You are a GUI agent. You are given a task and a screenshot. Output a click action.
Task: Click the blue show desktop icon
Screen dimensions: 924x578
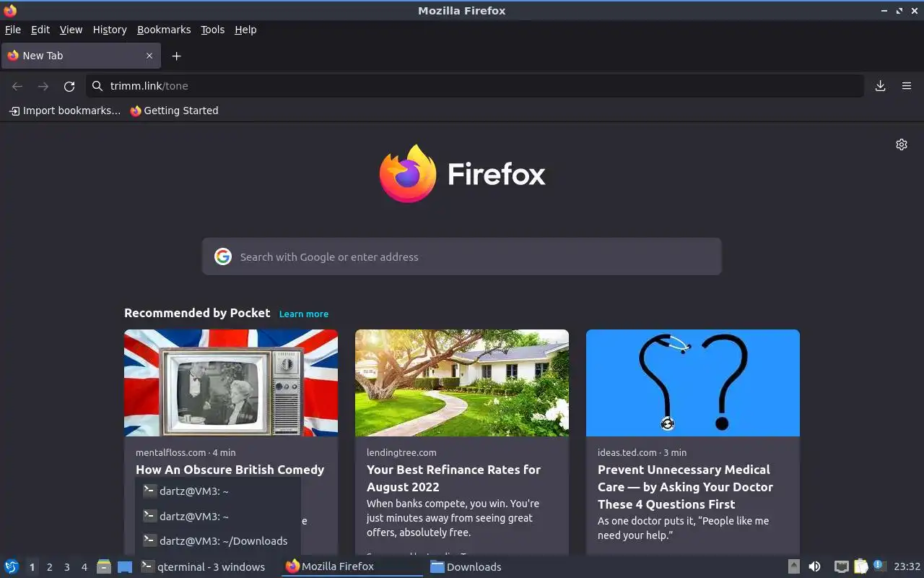(125, 567)
